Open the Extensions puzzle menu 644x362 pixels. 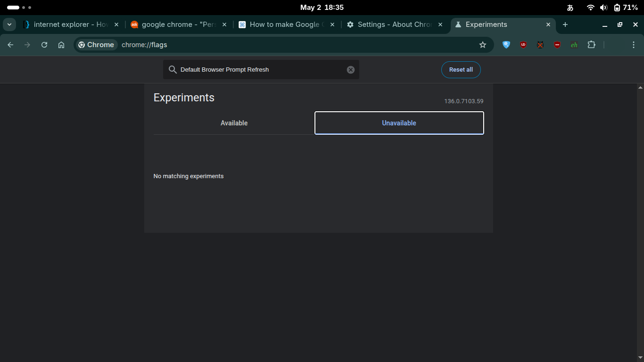(x=591, y=45)
